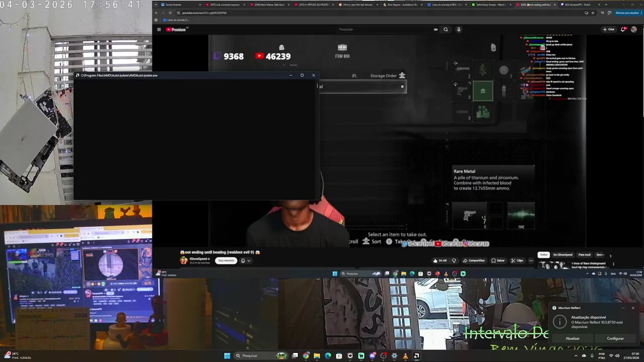The width and height of the screenshot is (644, 362).
Task: Open File Explorer from the bottom taskbar
Action: tap(317, 356)
